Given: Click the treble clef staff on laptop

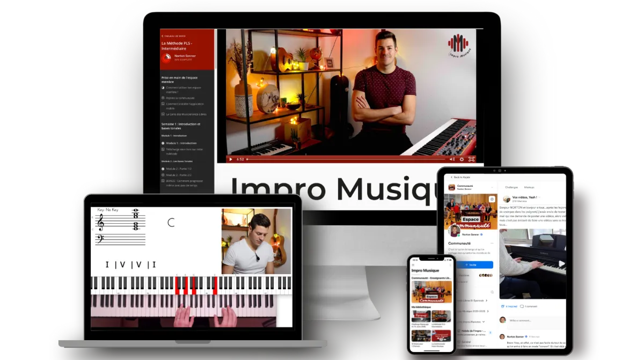Looking at the screenshot, I should (120, 222).
